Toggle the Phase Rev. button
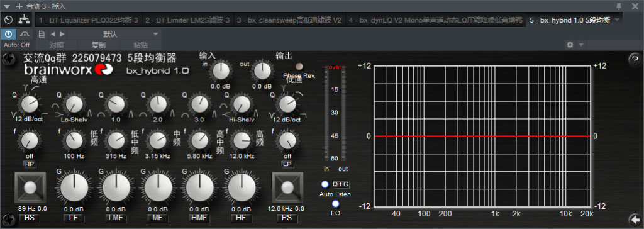The height and width of the screenshot is (229, 644). 299,66
